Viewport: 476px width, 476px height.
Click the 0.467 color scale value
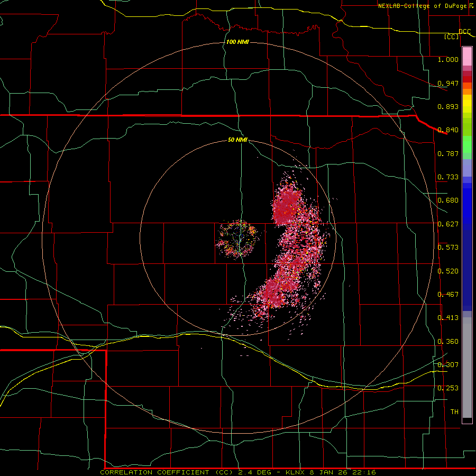(x=448, y=295)
